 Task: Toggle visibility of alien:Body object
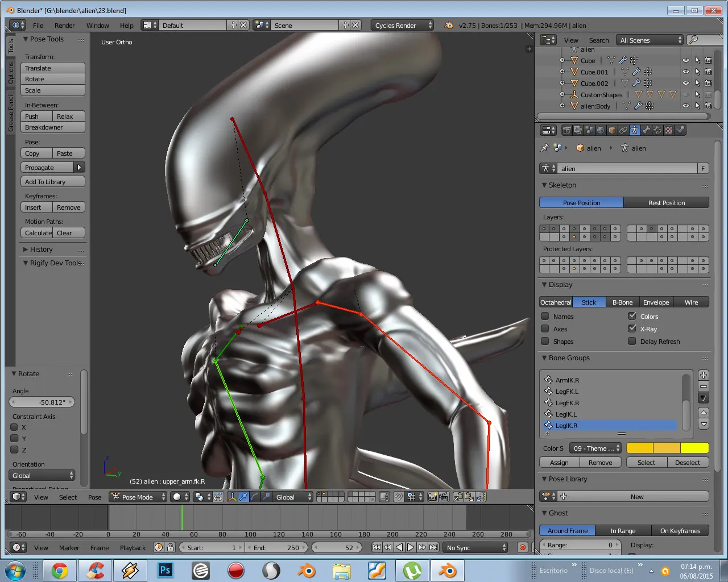tap(686, 106)
